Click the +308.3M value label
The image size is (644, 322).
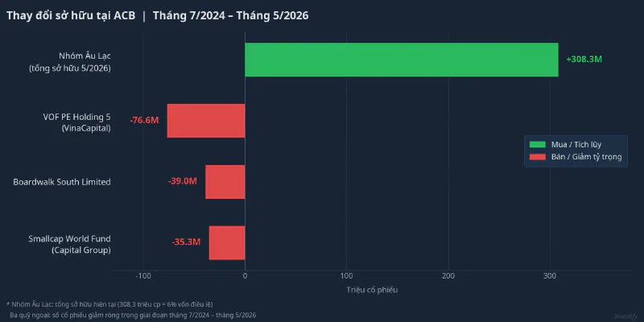584,60
